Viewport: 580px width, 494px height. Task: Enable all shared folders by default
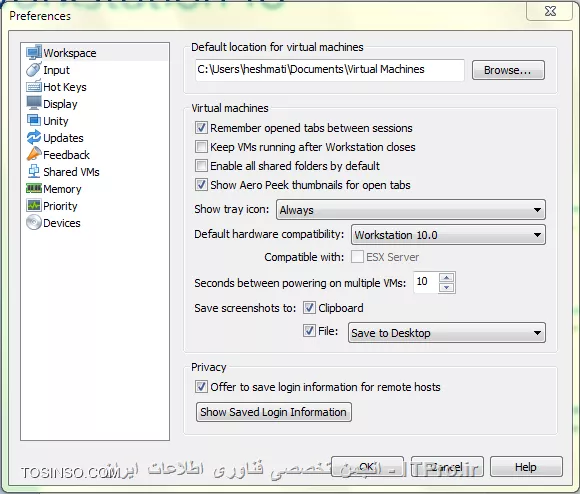[201, 165]
